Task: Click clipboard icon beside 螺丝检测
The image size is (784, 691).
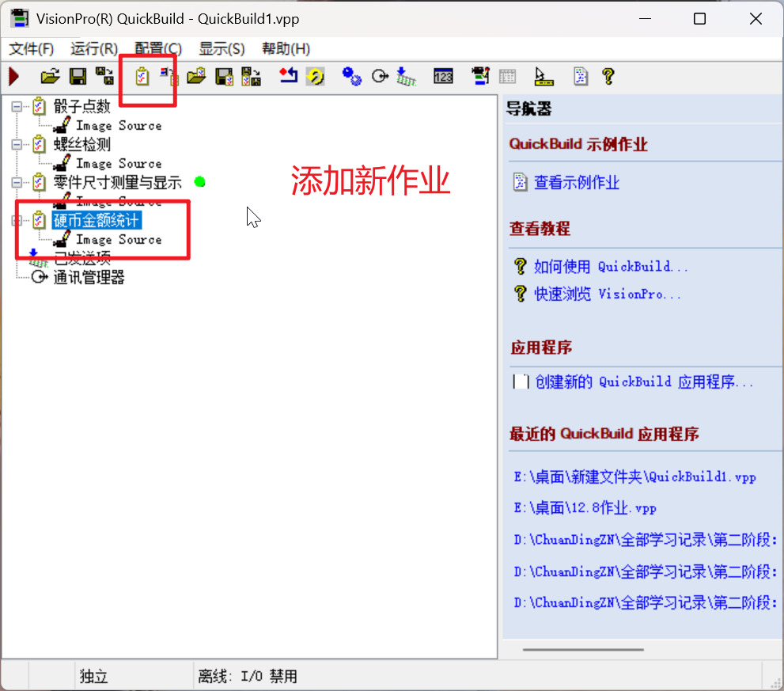Action: [x=39, y=144]
